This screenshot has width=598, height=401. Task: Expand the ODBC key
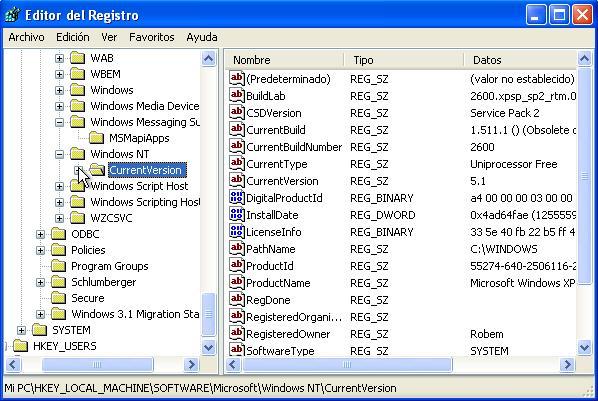pos(40,234)
